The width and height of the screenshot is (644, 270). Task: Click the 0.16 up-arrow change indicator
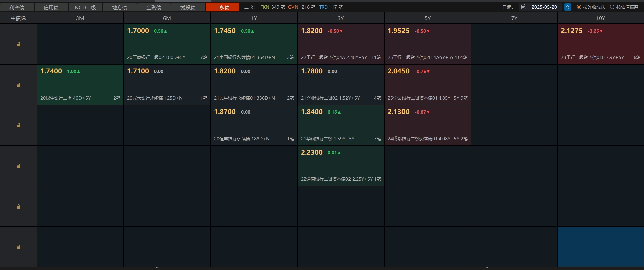click(x=334, y=112)
